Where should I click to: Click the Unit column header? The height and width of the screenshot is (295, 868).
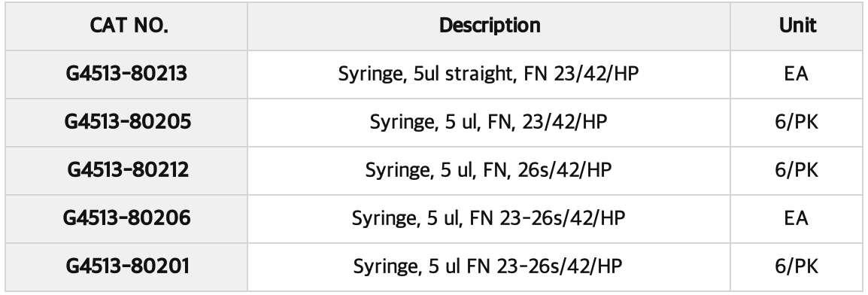797,26
